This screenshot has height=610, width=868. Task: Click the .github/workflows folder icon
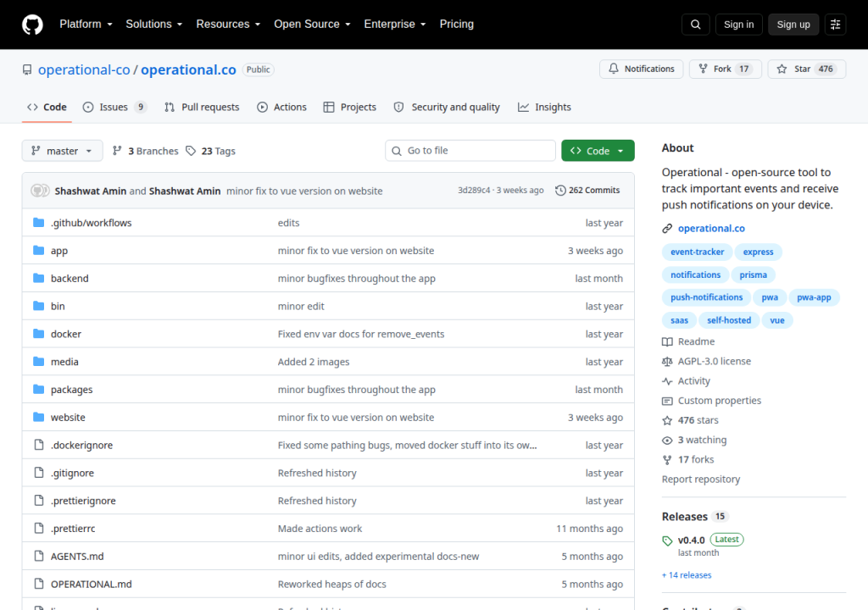38,223
